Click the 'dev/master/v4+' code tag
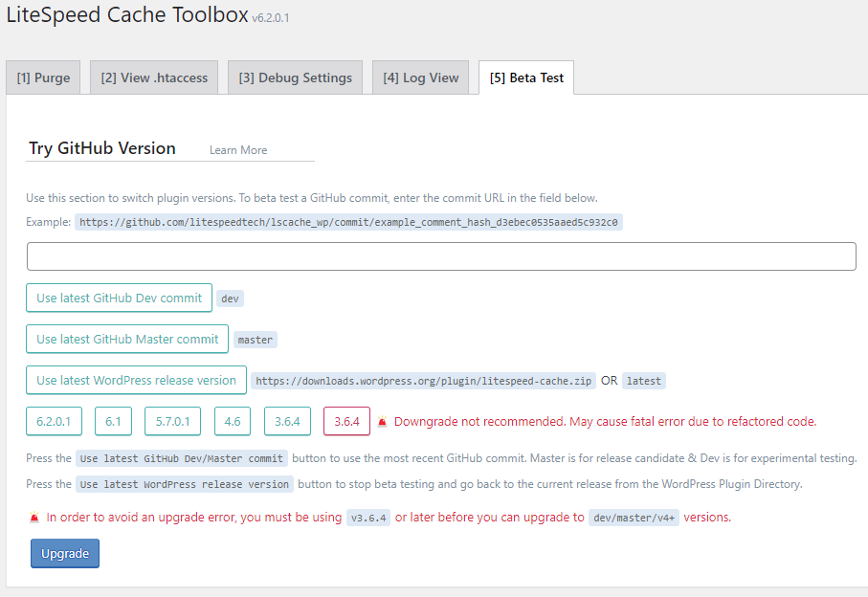Image resolution: width=868 pixels, height=597 pixels. click(x=634, y=518)
